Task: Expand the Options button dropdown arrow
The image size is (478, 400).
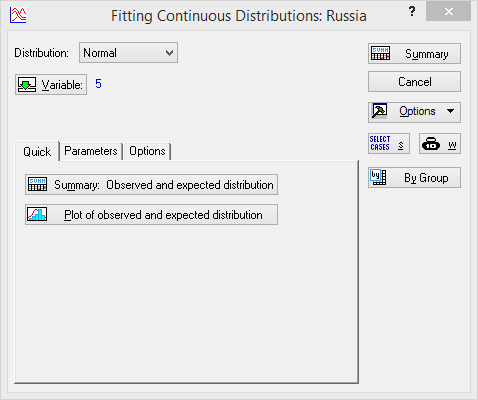Action: point(450,111)
